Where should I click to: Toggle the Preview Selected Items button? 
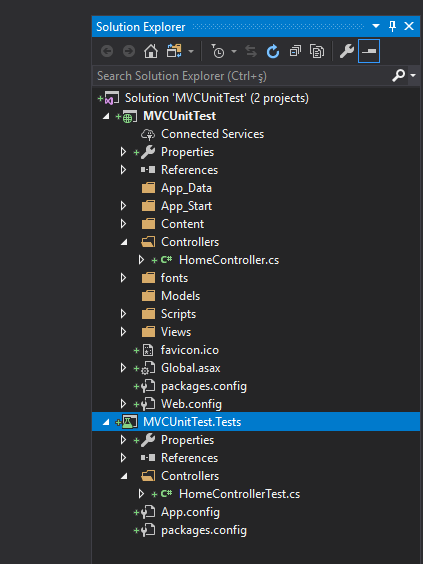click(369, 51)
